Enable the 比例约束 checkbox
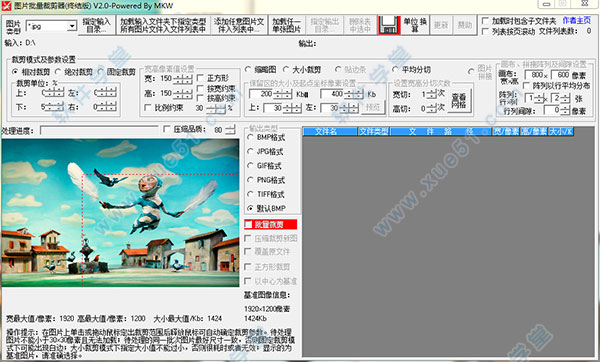Viewport: 600px width, 362px height. coord(148,108)
